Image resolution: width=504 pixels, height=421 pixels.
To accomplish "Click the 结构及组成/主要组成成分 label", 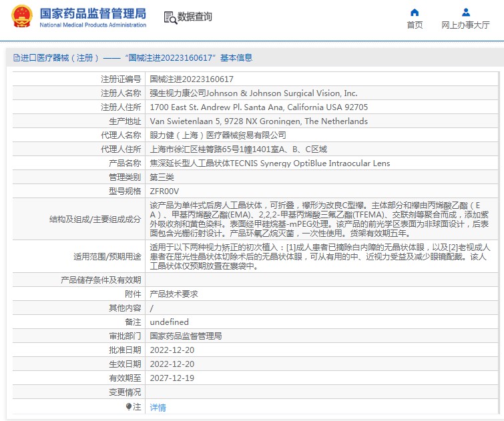I will pos(95,220).
